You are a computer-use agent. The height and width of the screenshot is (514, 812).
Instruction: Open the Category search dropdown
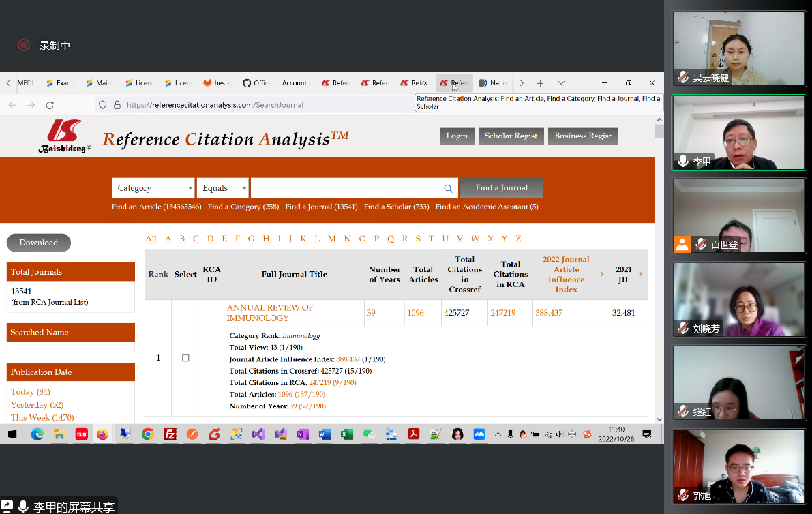153,187
